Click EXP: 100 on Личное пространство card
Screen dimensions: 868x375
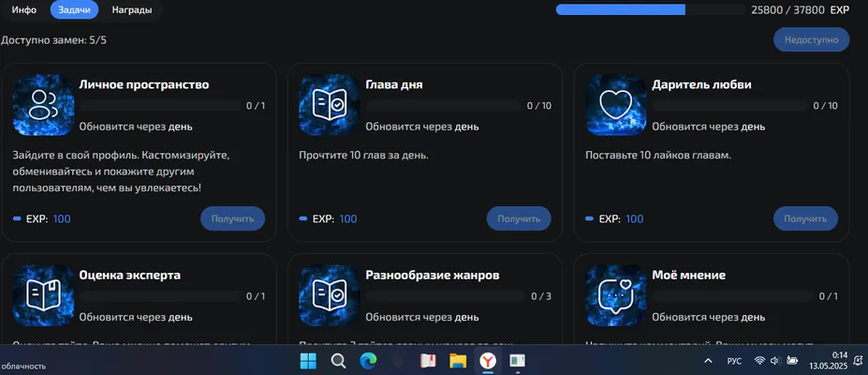41,218
